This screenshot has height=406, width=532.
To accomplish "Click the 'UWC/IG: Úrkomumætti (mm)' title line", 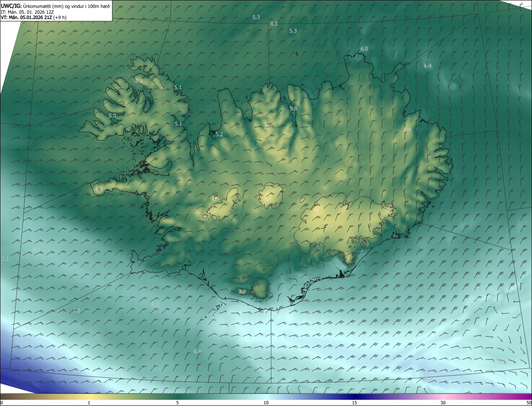I will click(x=55, y=5).
